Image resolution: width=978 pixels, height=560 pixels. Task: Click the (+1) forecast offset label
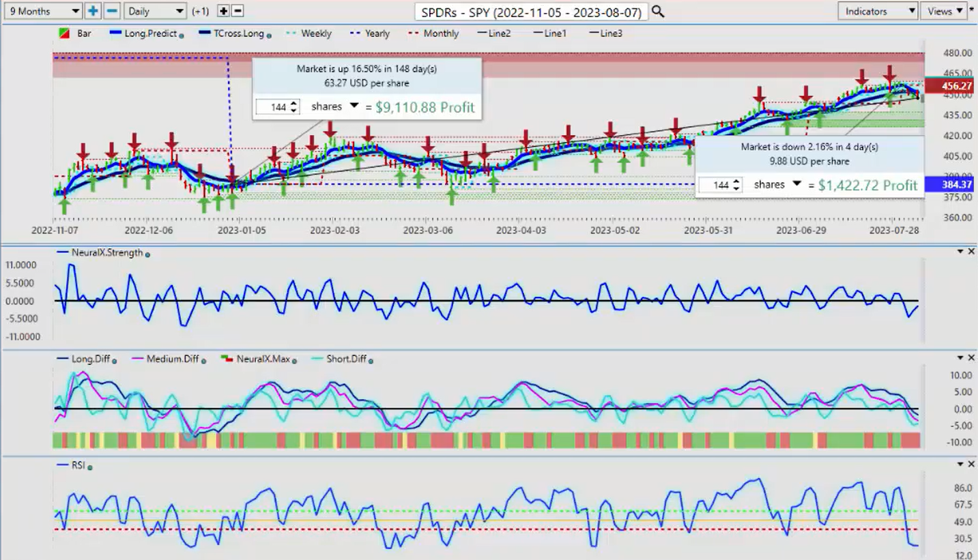pos(201,12)
